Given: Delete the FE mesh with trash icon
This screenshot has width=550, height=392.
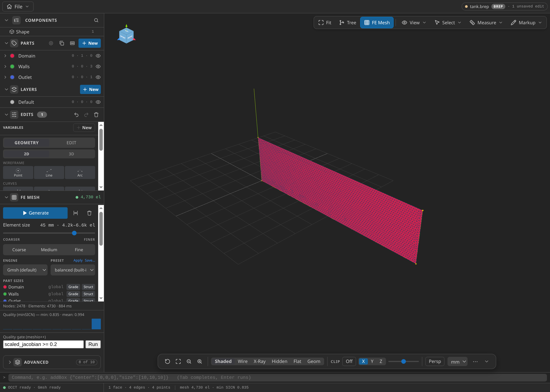Looking at the screenshot, I should pyautogui.click(x=89, y=213).
